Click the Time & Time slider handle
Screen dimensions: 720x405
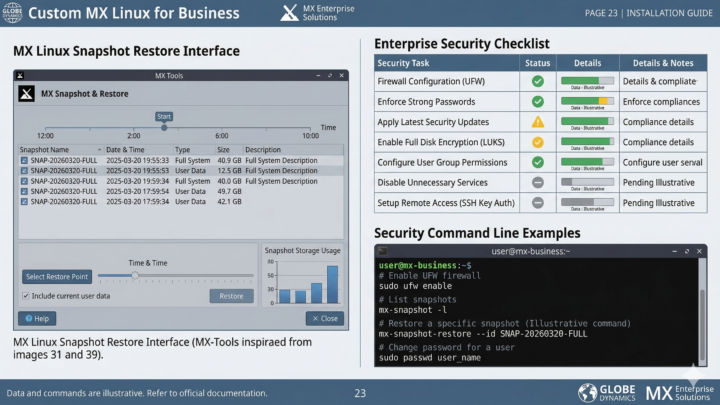(134, 276)
